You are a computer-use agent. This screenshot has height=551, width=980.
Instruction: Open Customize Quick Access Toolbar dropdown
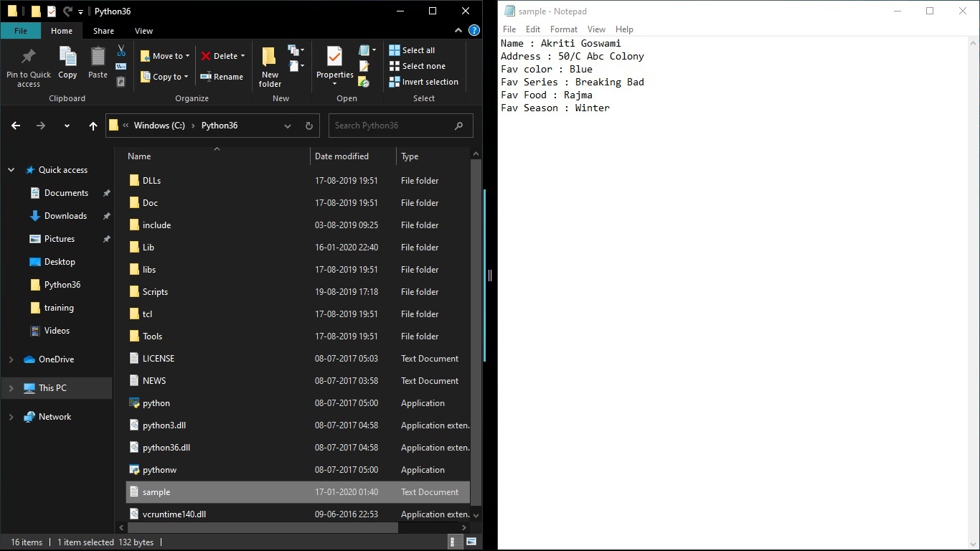pos(81,12)
